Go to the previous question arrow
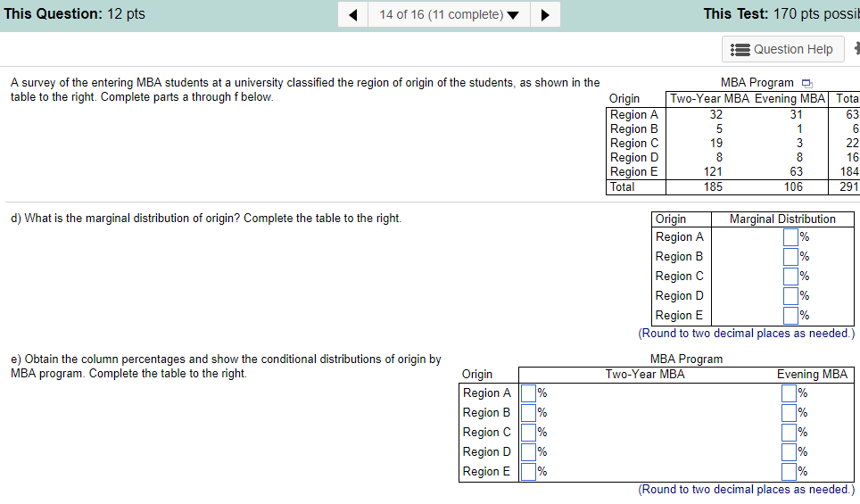Screen dimensions: 860x504 tap(354, 14)
